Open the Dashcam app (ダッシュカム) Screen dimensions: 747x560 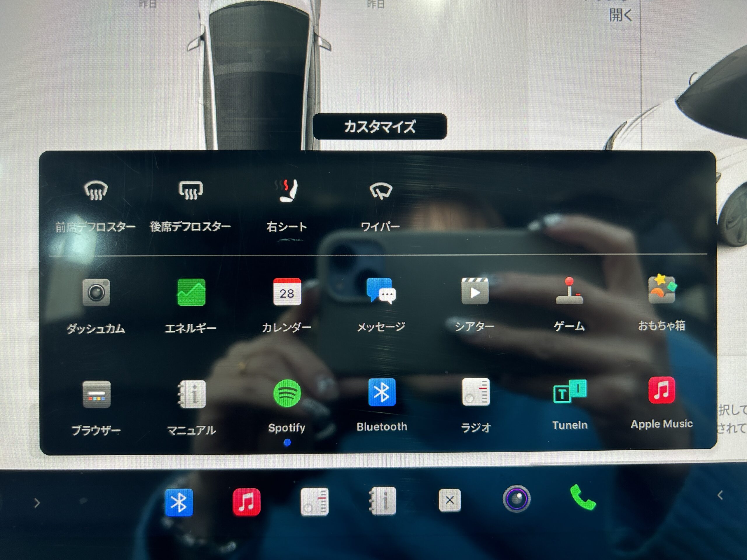(x=96, y=293)
